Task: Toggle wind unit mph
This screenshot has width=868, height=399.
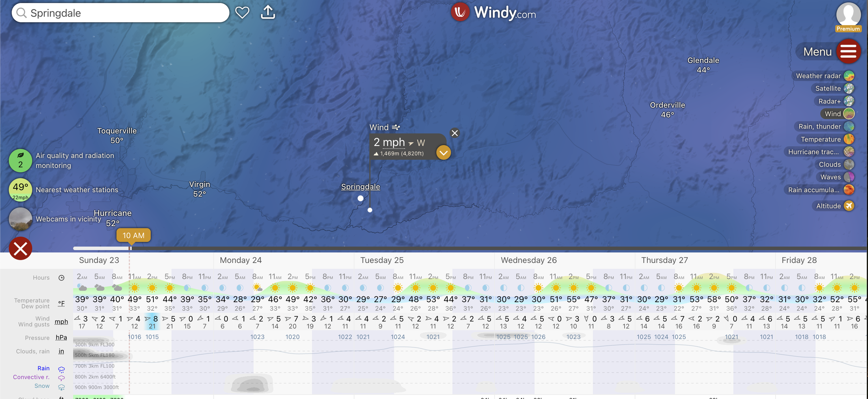Action: pos(61,322)
